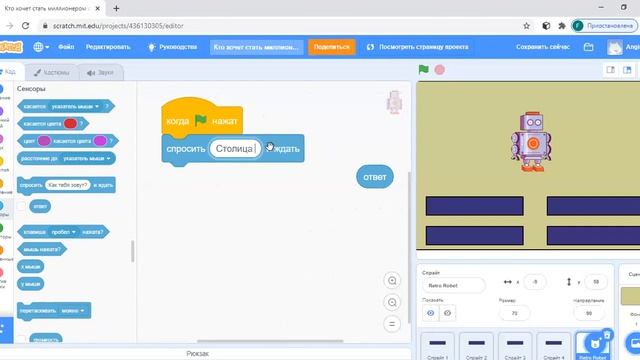Switch to the Звуки tab
This screenshot has height=360, width=640.
pos(100,72)
